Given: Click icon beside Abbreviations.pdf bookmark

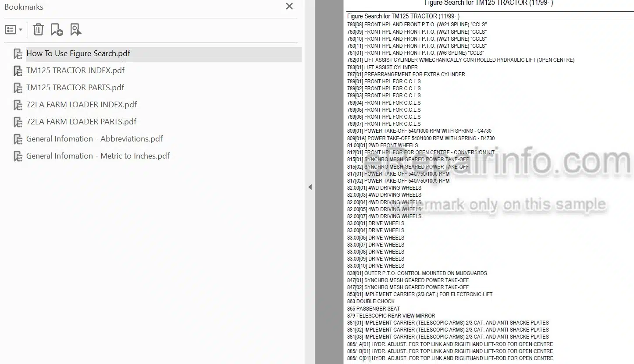Looking at the screenshot, I should pos(18,139).
